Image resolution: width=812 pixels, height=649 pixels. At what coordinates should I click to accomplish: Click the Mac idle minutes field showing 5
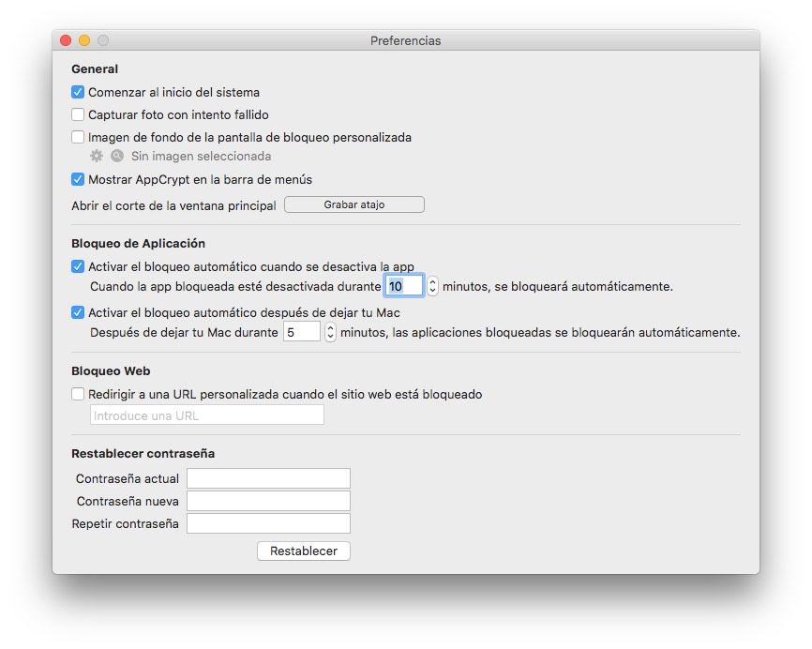pos(301,332)
